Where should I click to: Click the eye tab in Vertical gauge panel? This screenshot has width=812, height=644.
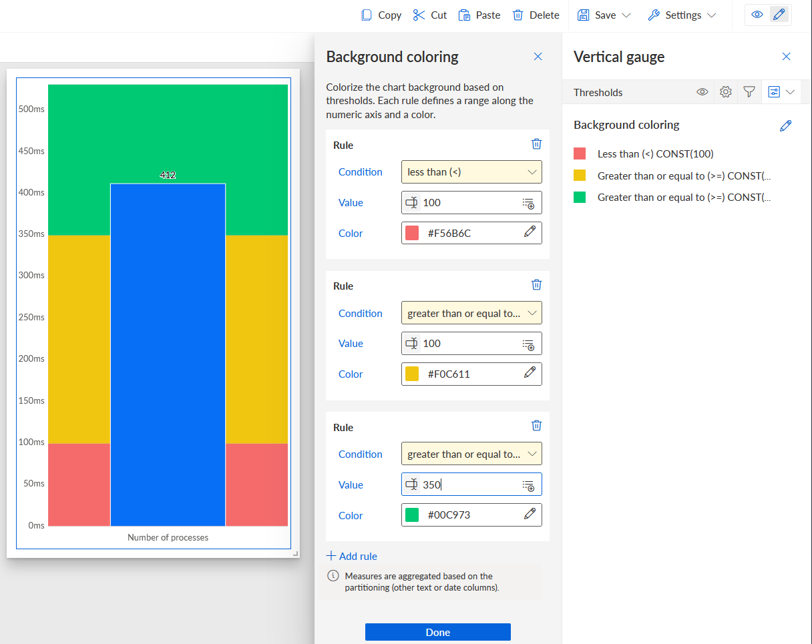702,92
